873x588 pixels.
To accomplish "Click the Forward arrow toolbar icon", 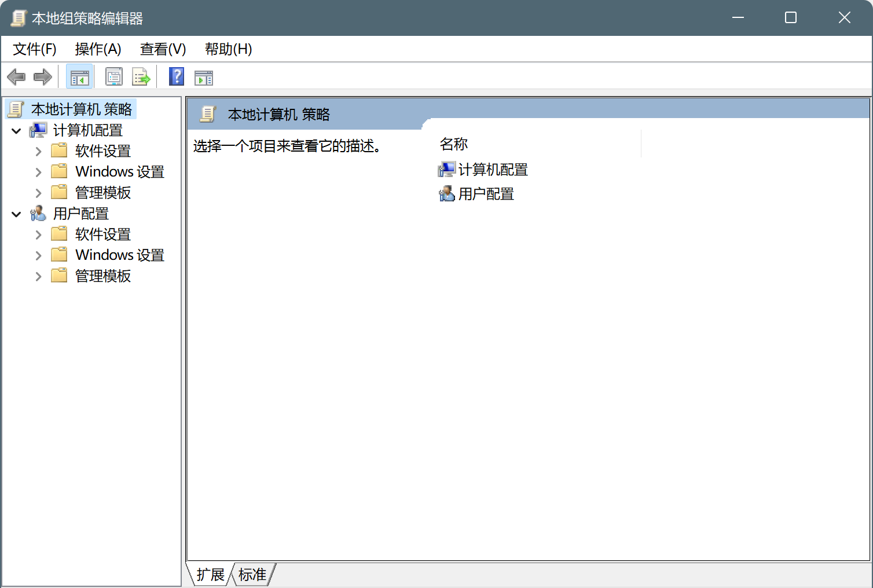I will coord(43,77).
